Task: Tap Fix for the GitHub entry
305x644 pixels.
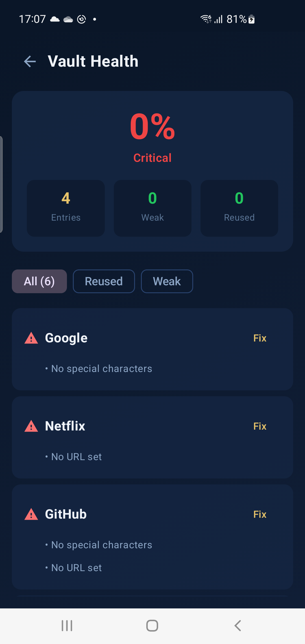Action: tap(260, 514)
